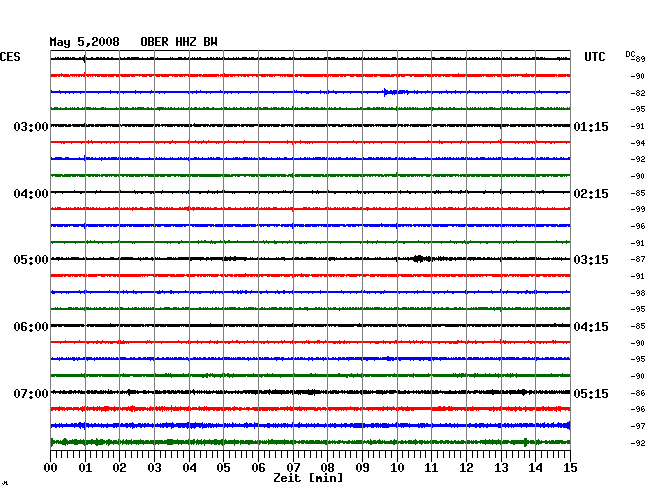
Task: Click the '04:00' local time label
Action: click(31, 194)
